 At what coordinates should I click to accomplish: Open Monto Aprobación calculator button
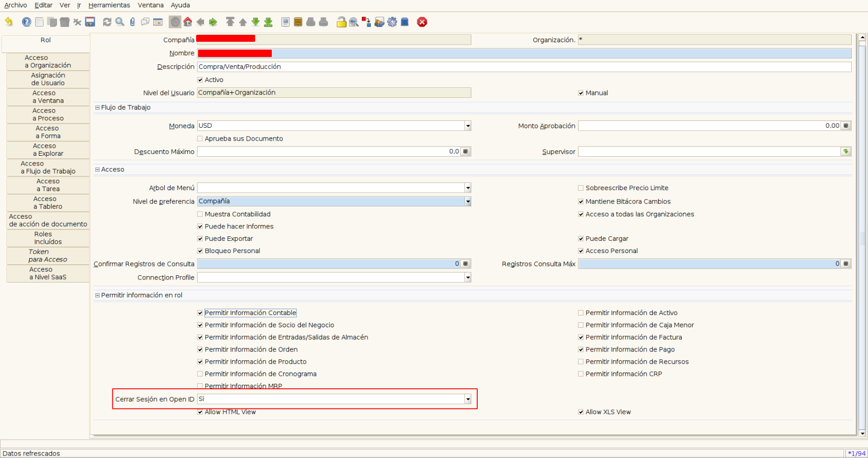click(846, 126)
